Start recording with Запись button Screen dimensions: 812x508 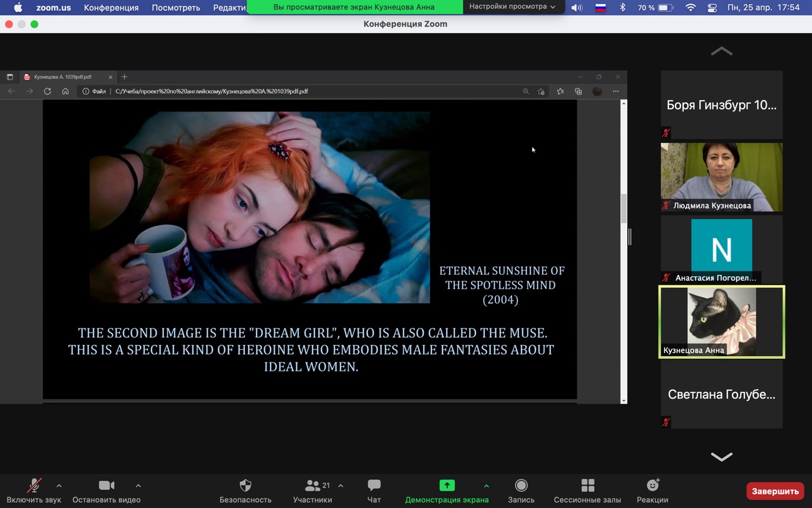point(521,491)
